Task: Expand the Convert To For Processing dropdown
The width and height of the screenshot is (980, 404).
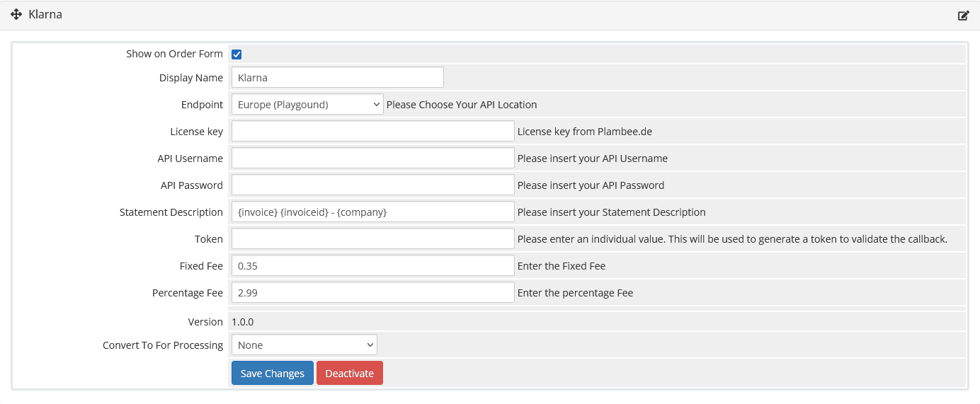Action: pos(304,345)
